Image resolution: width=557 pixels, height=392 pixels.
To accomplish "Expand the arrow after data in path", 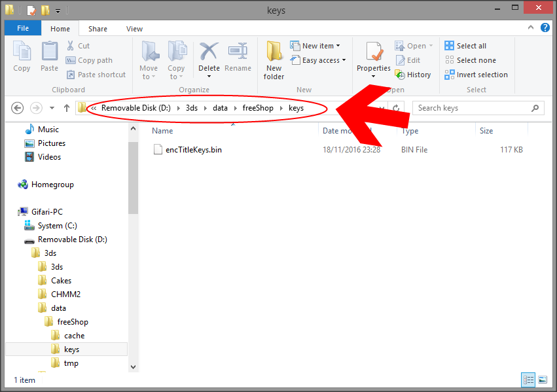I will tap(235, 108).
